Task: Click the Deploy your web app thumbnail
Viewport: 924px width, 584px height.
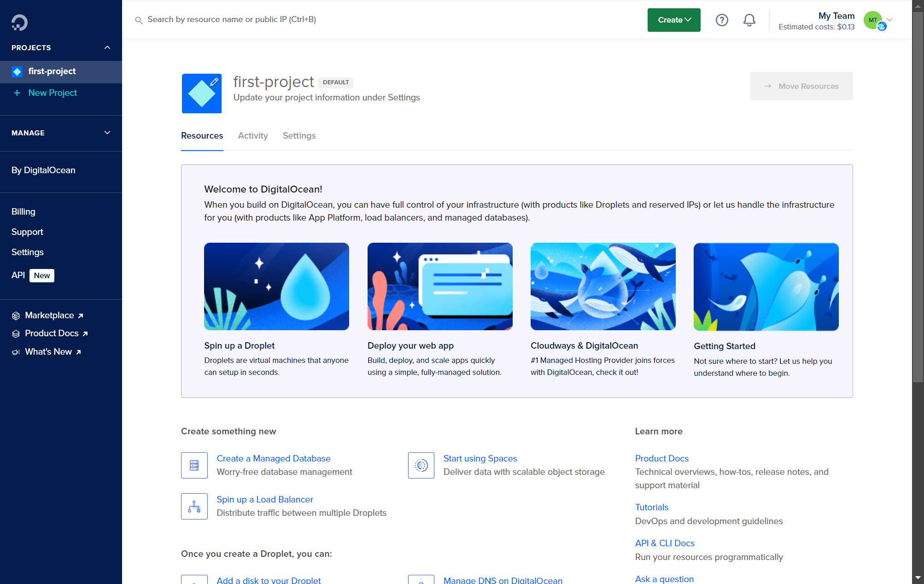Action: click(x=440, y=286)
